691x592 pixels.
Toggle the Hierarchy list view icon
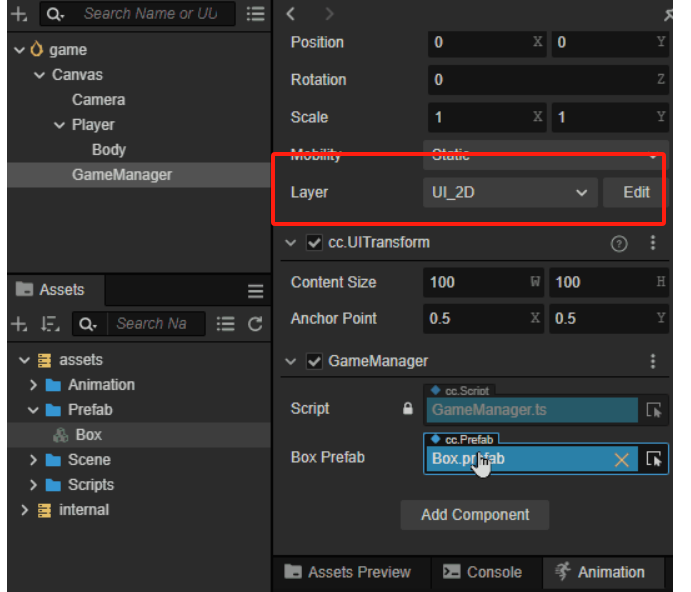coord(256,14)
